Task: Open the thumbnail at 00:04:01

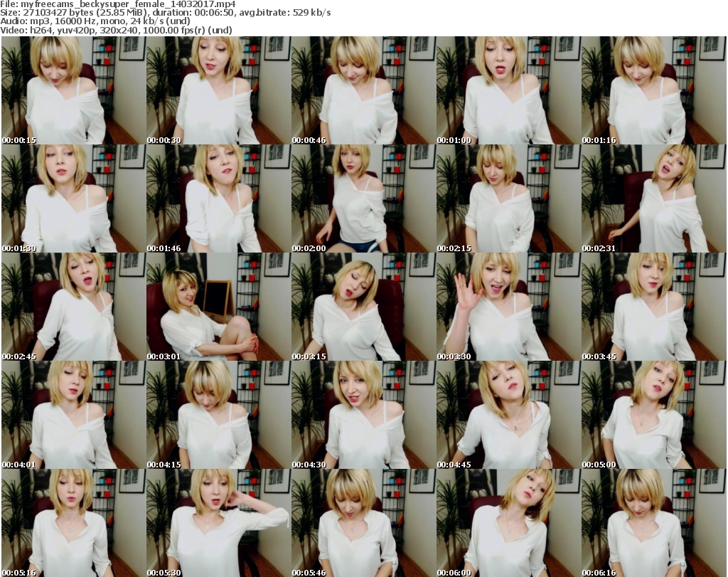Action: [73, 415]
